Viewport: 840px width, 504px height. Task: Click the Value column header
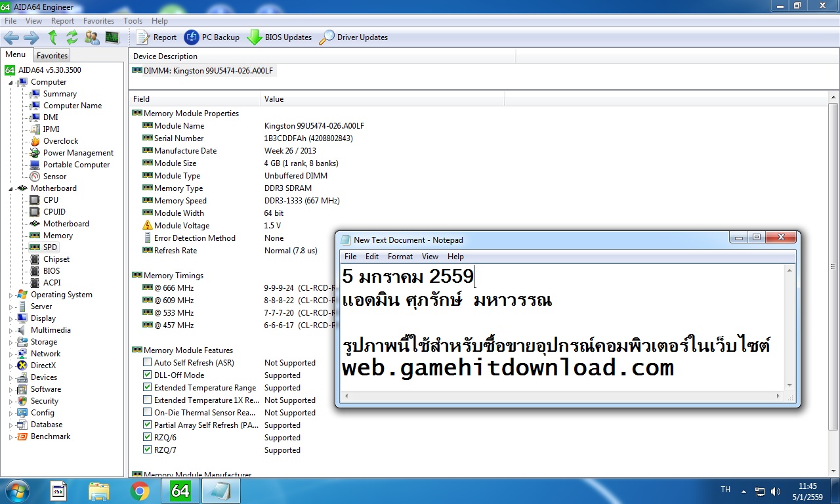[383, 99]
